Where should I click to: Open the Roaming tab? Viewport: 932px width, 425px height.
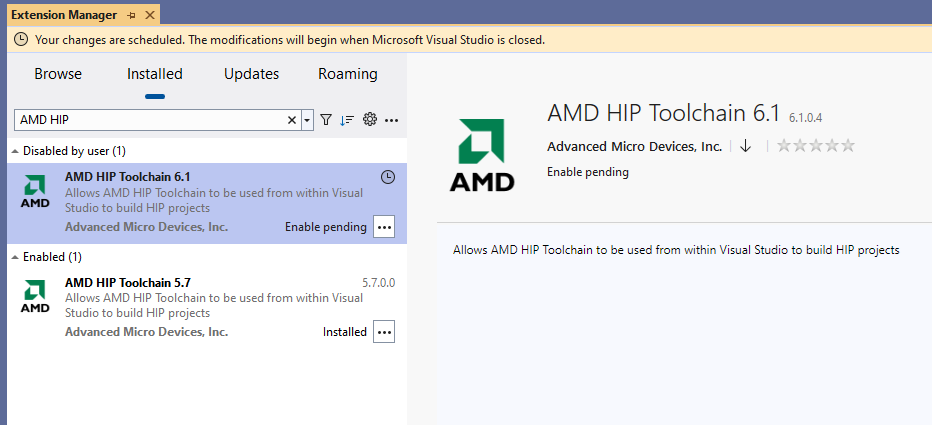(348, 74)
